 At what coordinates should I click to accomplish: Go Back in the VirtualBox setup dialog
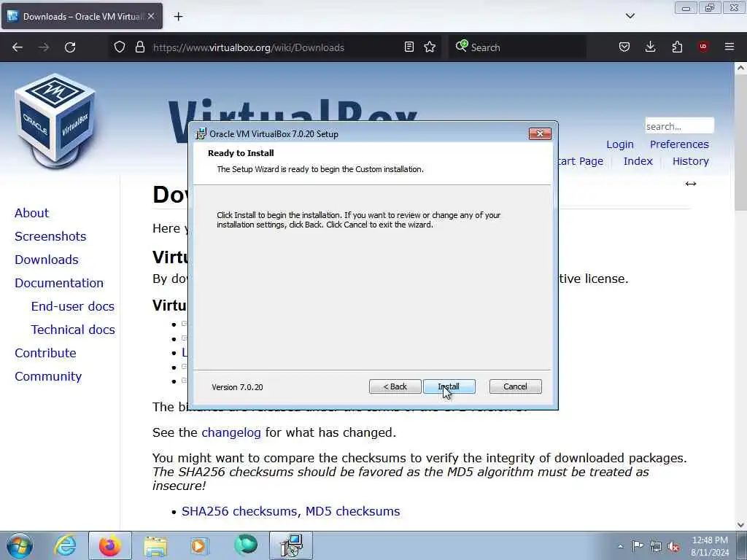[x=395, y=386]
